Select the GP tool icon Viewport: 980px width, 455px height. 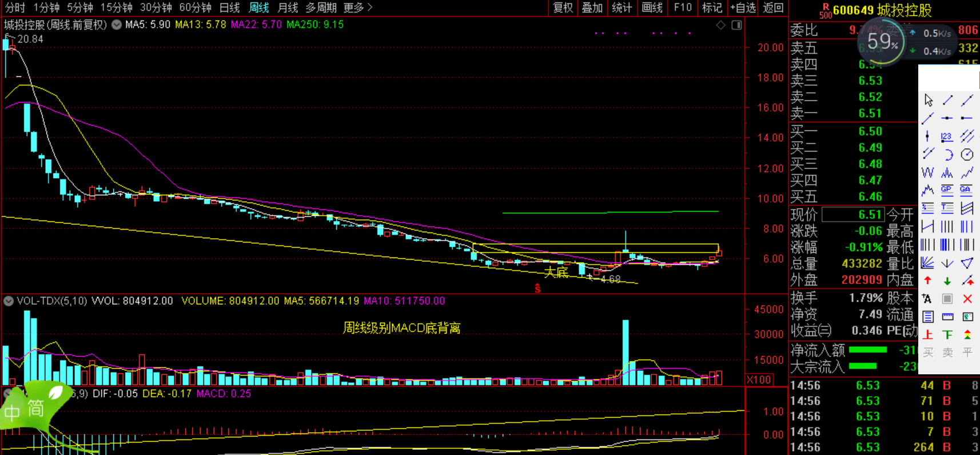pyautogui.click(x=947, y=190)
